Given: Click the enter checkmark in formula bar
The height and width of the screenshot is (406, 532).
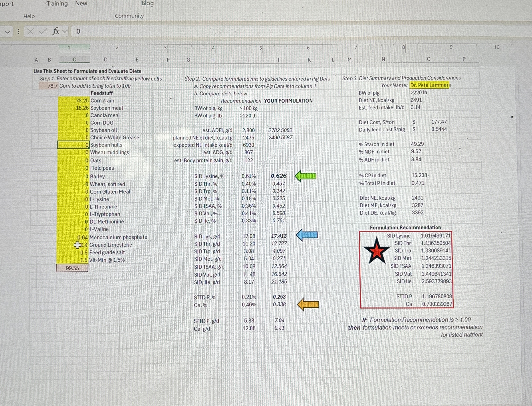Looking at the screenshot, I should pyautogui.click(x=43, y=31).
